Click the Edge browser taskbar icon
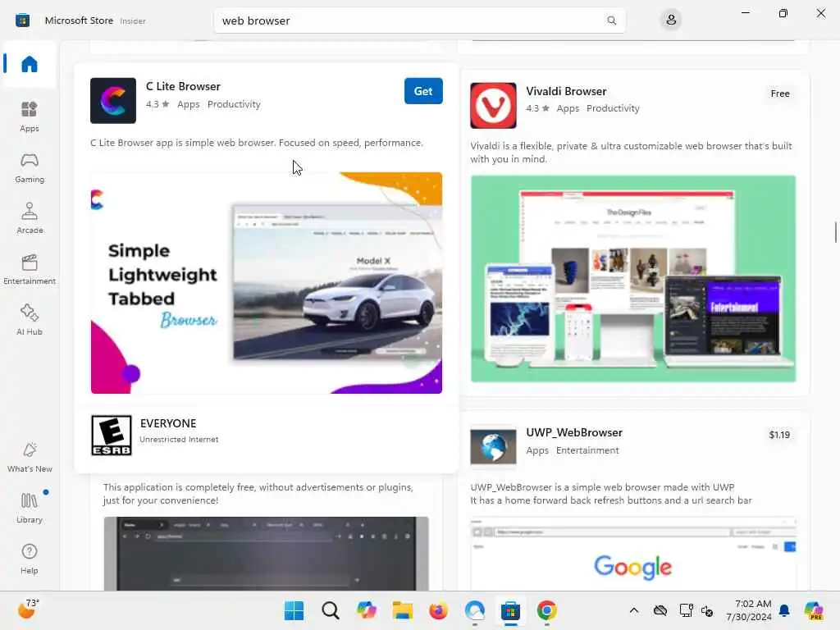 tap(475, 610)
